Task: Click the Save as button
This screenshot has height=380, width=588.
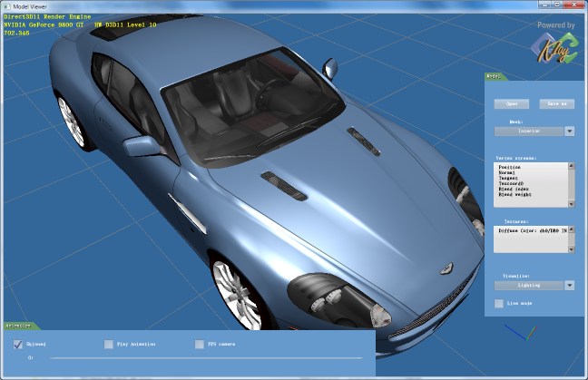Action: (557, 103)
